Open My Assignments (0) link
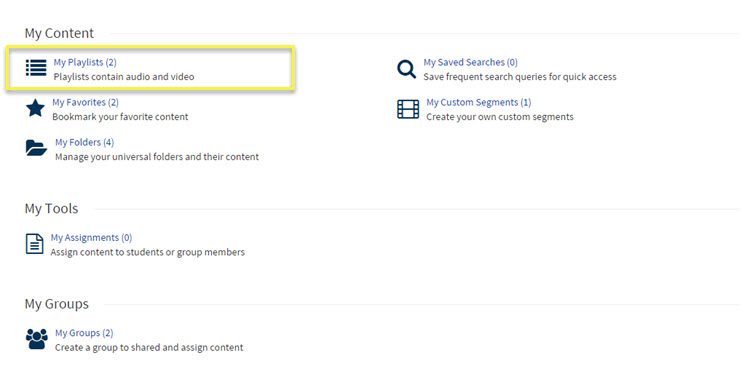This screenshot has width=750, height=382. point(91,238)
